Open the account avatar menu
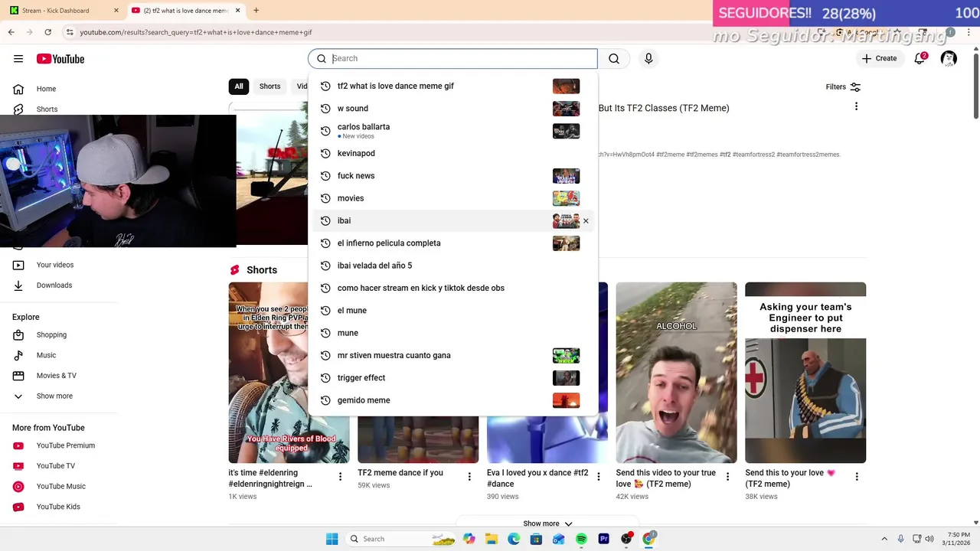This screenshot has height=551, width=980. coord(949,59)
